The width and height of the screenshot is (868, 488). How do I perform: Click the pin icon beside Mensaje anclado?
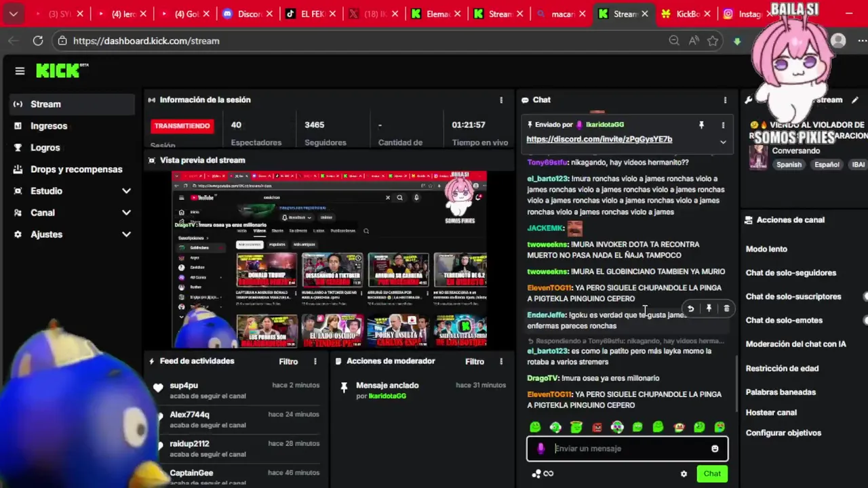(x=344, y=388)
